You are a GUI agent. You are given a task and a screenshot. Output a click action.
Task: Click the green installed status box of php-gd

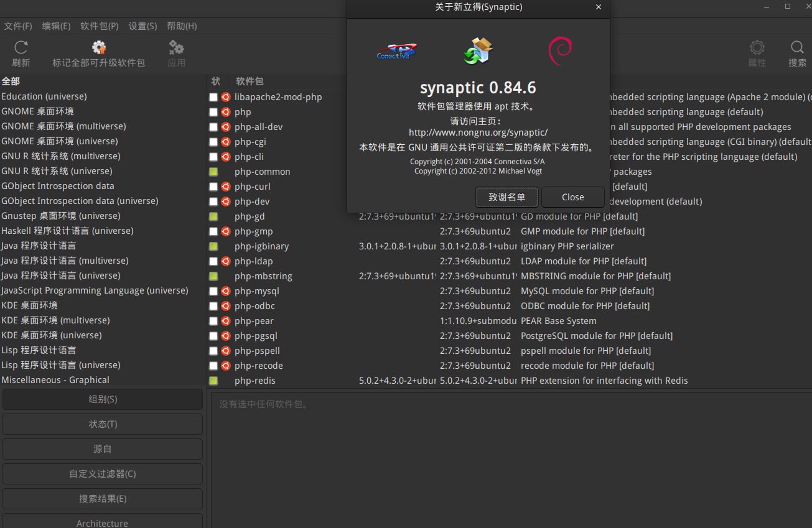coord(213,216)
